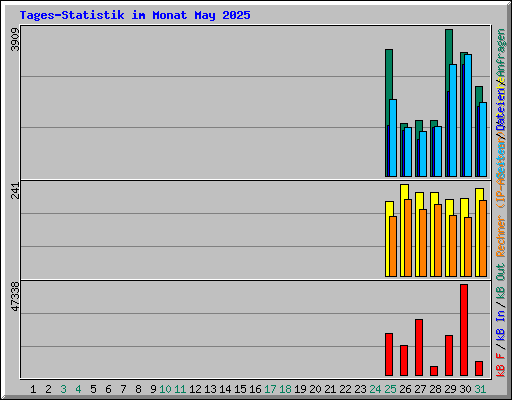The width and height of the screenshot is (512, 400).
Task: Select day 15 on the x-axis
Action: point(240,389)
